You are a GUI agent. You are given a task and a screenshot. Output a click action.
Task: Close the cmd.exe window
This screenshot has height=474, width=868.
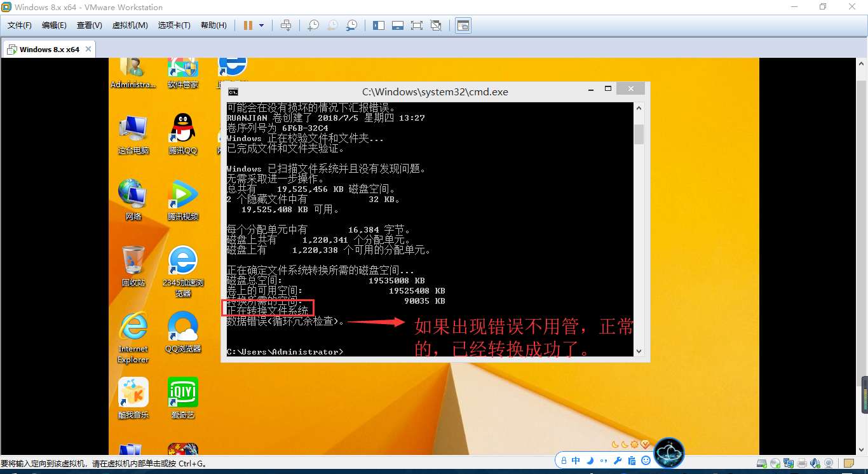[x=630, y=89]
